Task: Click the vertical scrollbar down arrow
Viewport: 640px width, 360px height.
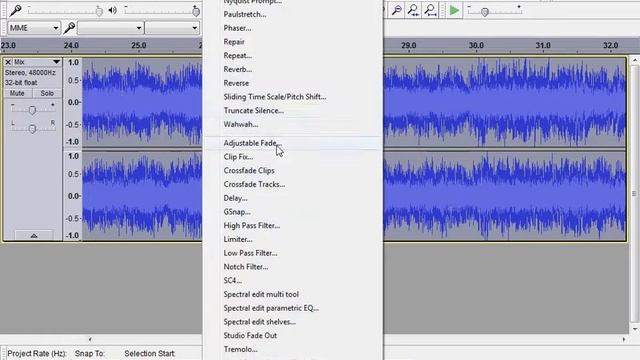Action: tap(635, 329)
